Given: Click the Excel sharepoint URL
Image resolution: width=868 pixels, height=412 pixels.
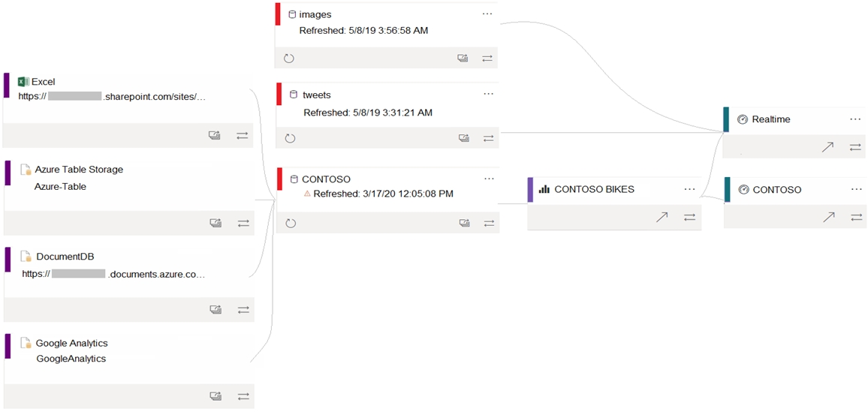Looking at the screenshot, I should point(112,96).
